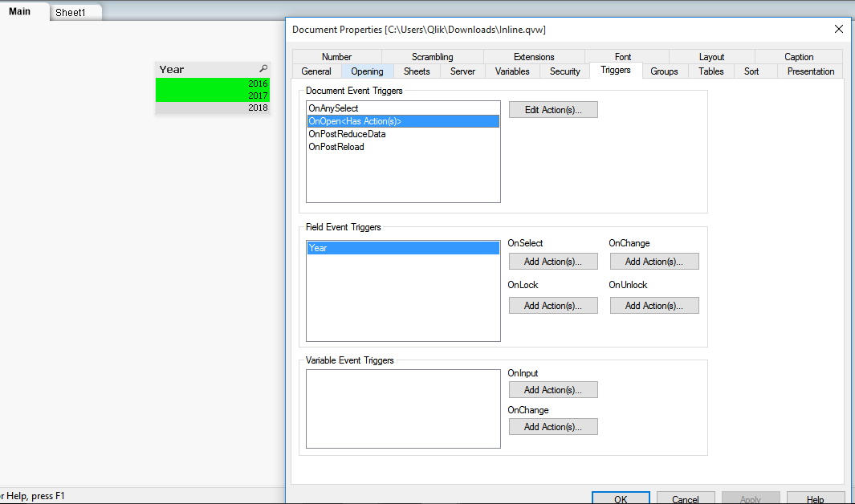Go to the Security tab
The width and height of the screenshot is (855, 504).
click(x=565, y=71)
